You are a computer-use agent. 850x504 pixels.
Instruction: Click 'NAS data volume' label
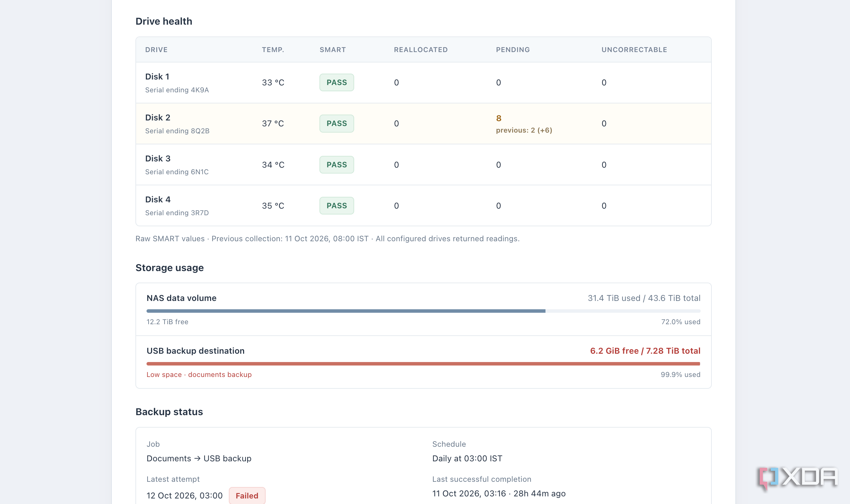(x=181, y=298)
